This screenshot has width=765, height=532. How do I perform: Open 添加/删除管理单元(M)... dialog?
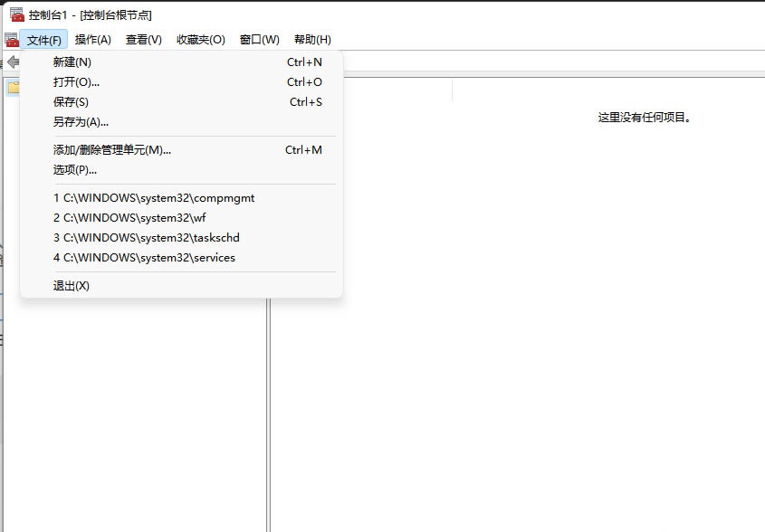click(112, 150)
